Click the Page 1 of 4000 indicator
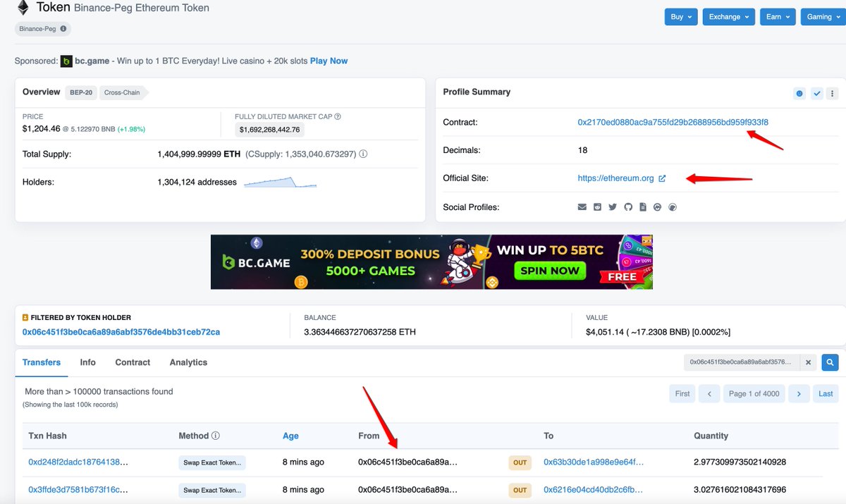The width and height of the screenshot is (846, 504). (x=754, y=393)
